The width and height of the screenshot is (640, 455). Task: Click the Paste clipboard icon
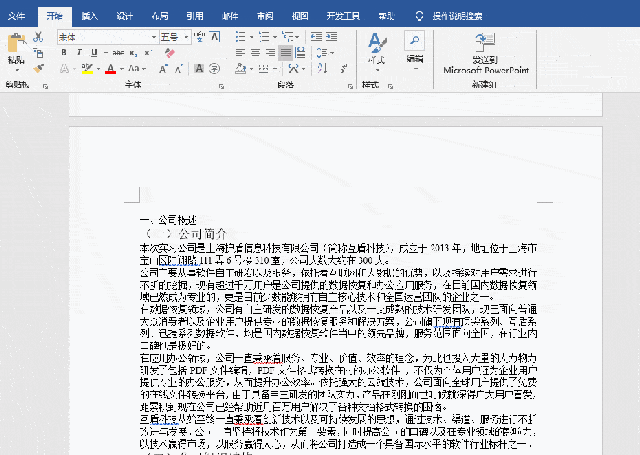16,43
